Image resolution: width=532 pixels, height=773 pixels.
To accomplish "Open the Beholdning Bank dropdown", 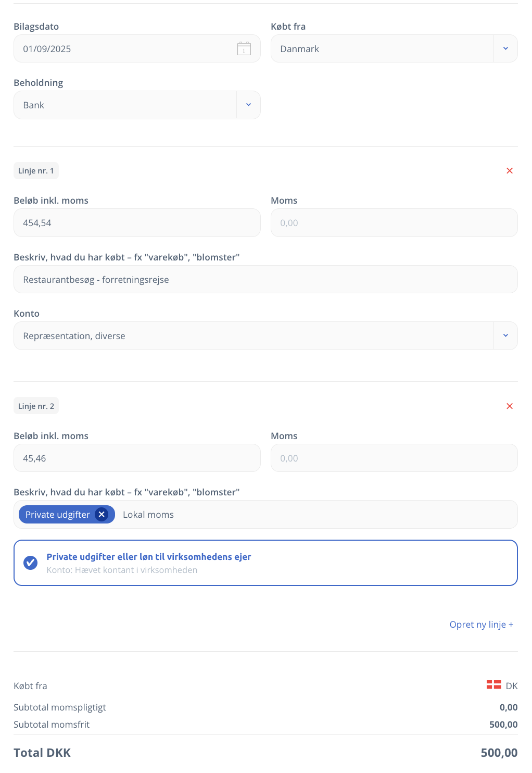I will tap(248, 105).
